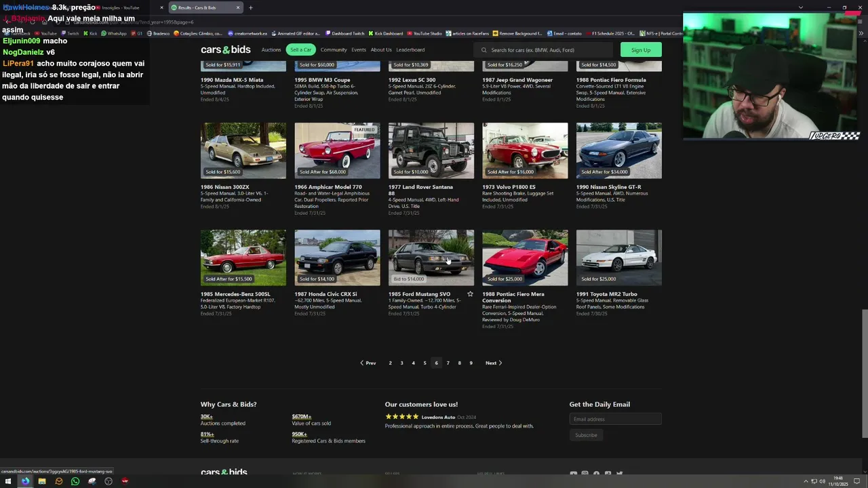The height and width of the screenshot is (488, 868).
Task: Open the 1990 Mazda MX-5 Miata title link
Action: (x=232, y=80)
